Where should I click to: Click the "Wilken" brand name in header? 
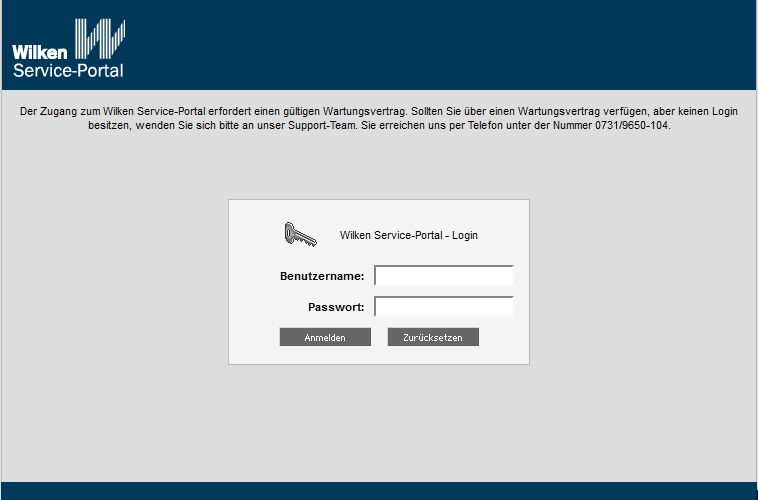click(x=36, y=51)
